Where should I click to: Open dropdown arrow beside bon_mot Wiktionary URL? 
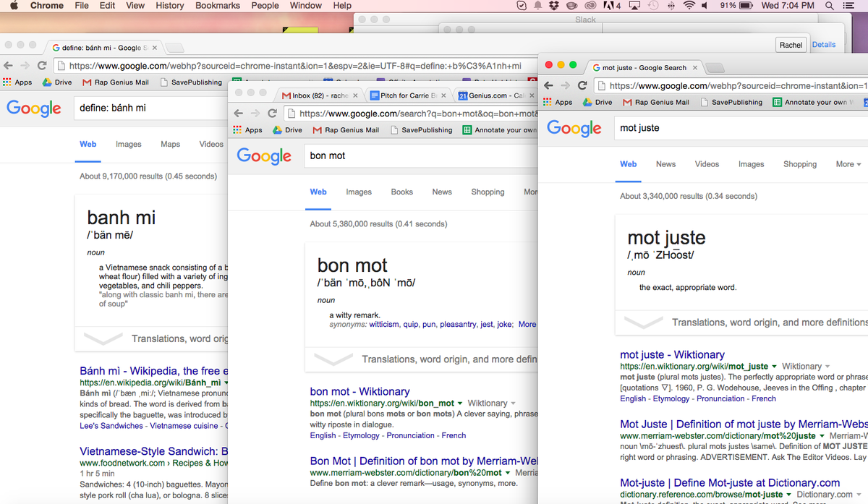[461, 403]
